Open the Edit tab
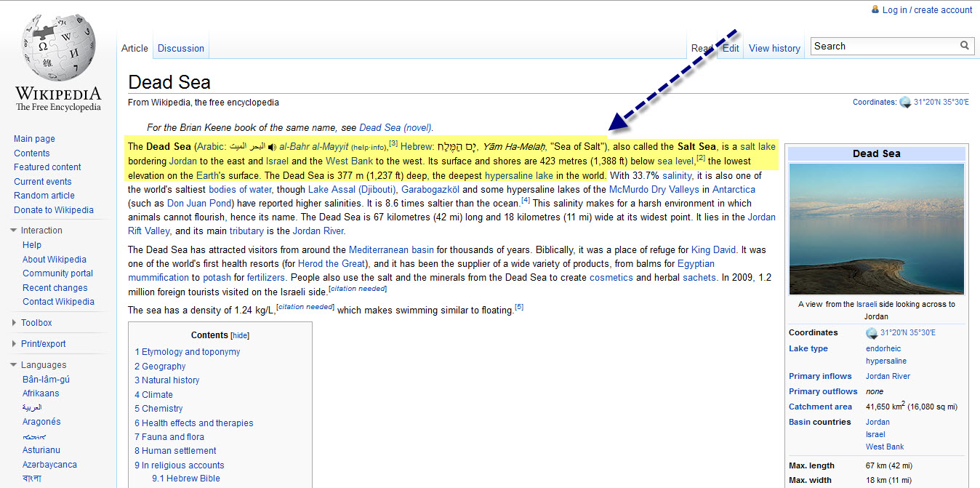The height and width of the screenshot is (488, 980). tap(731, 49)
